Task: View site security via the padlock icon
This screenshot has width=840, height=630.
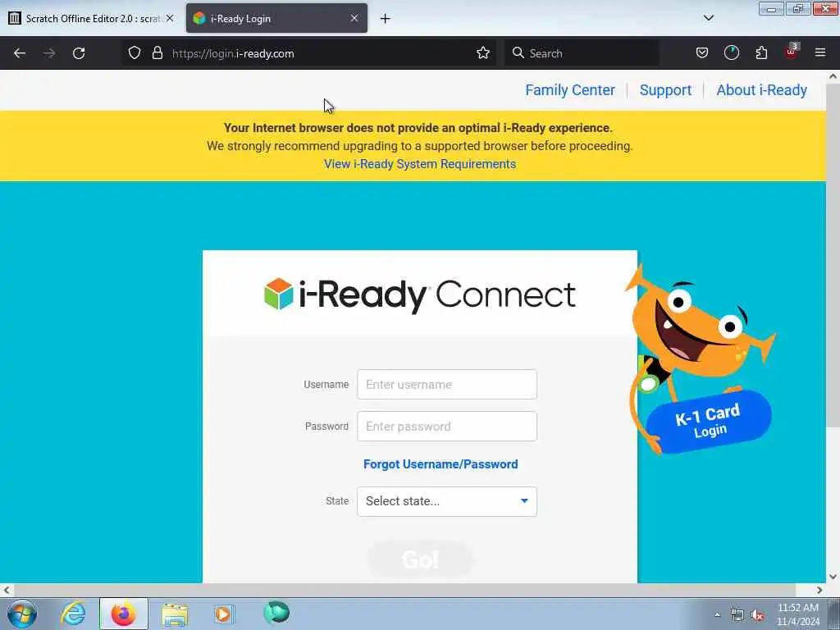Action: point(157,52)
